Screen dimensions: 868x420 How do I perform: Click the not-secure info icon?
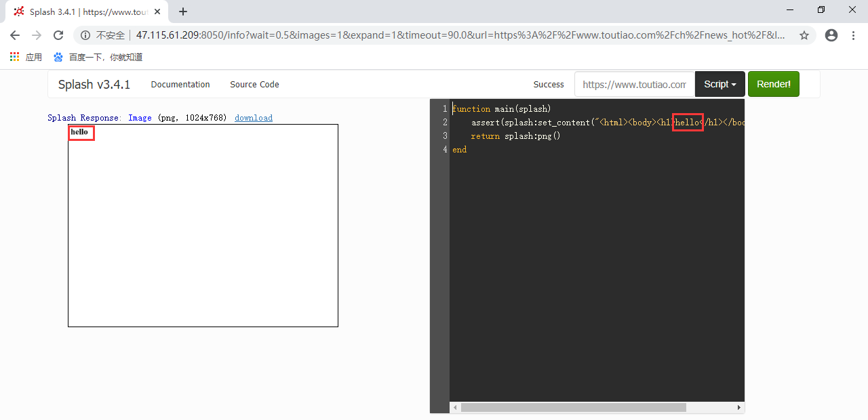pos(85,35)
